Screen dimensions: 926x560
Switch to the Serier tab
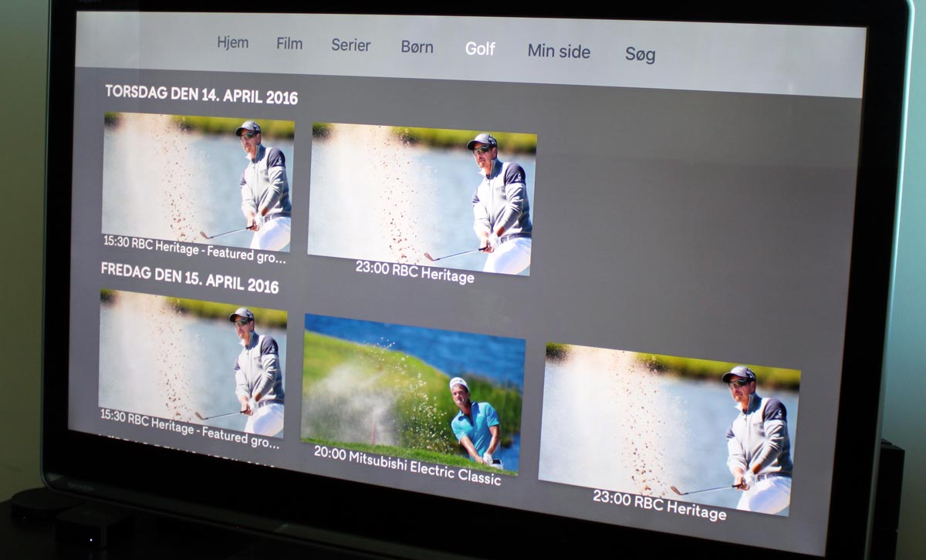click(351, 45)
